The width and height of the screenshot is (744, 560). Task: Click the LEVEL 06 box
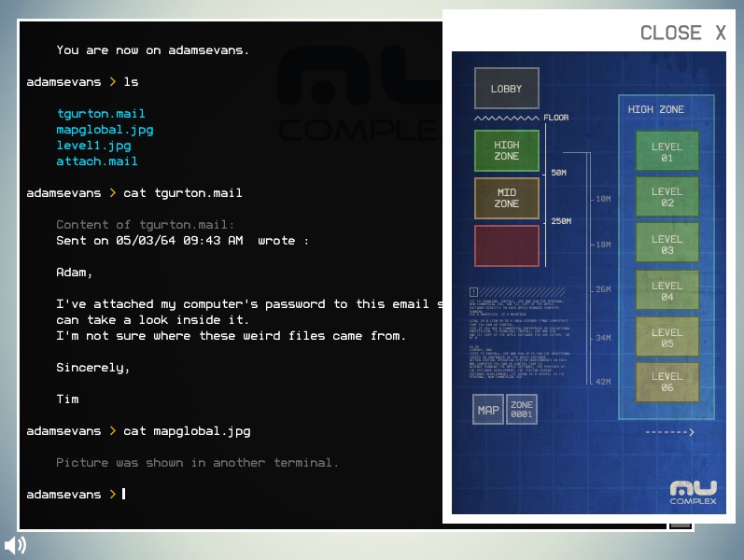pos(667,382)
